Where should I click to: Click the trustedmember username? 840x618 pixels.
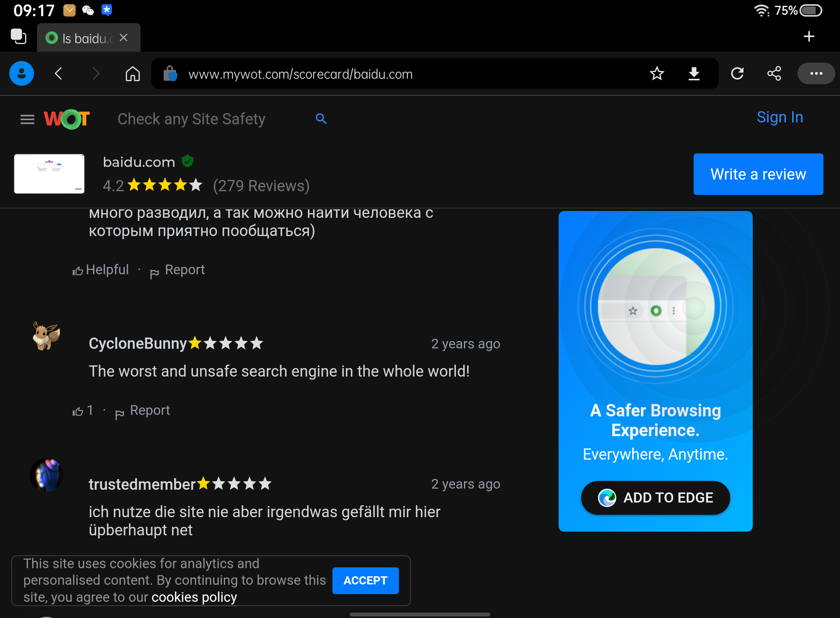pyautogui.click(x=142, y=484)
